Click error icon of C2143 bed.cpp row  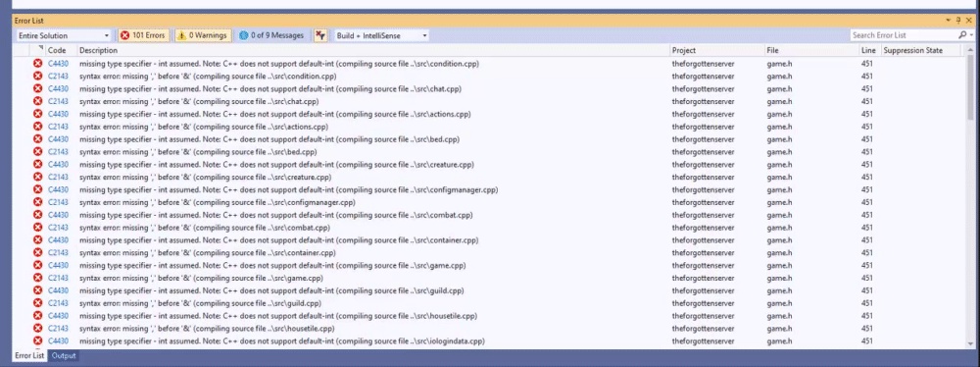(x=37, y=151)
